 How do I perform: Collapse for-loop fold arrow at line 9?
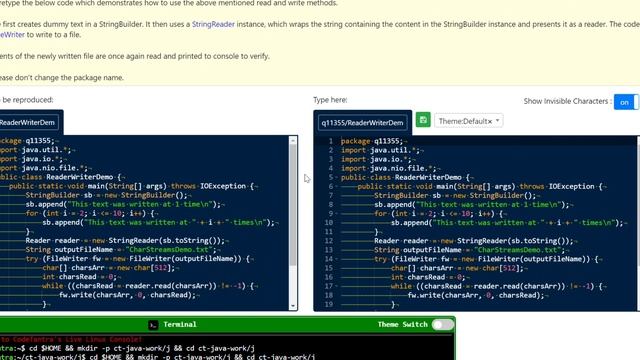[336, 214]
